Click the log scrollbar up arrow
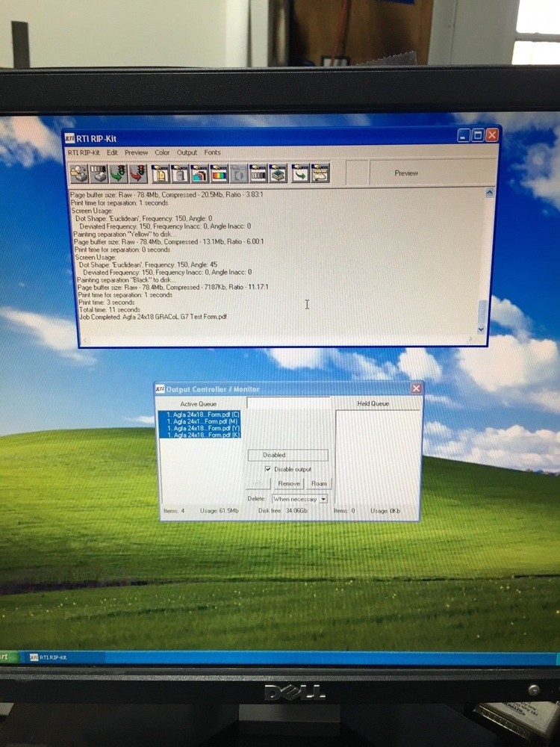 489,193
